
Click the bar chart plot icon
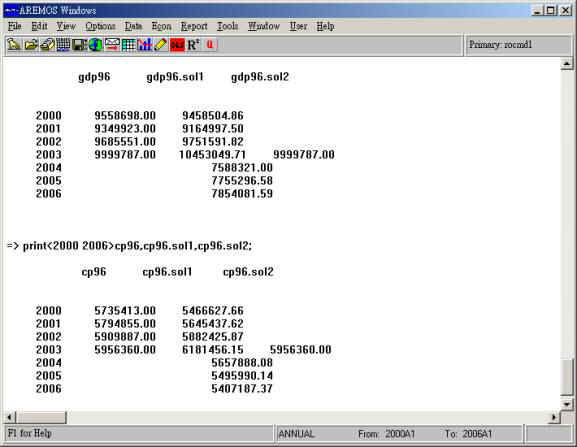pos(144,45)
